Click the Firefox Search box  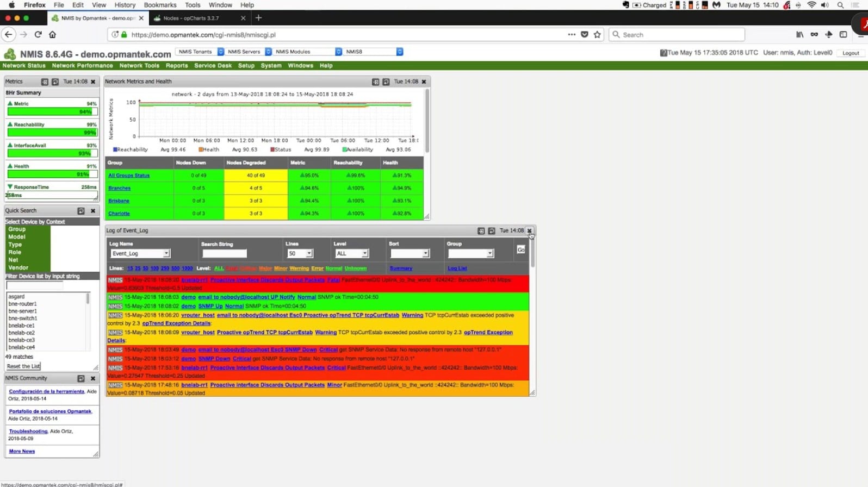pyautogui.click(x=677, y=34)
